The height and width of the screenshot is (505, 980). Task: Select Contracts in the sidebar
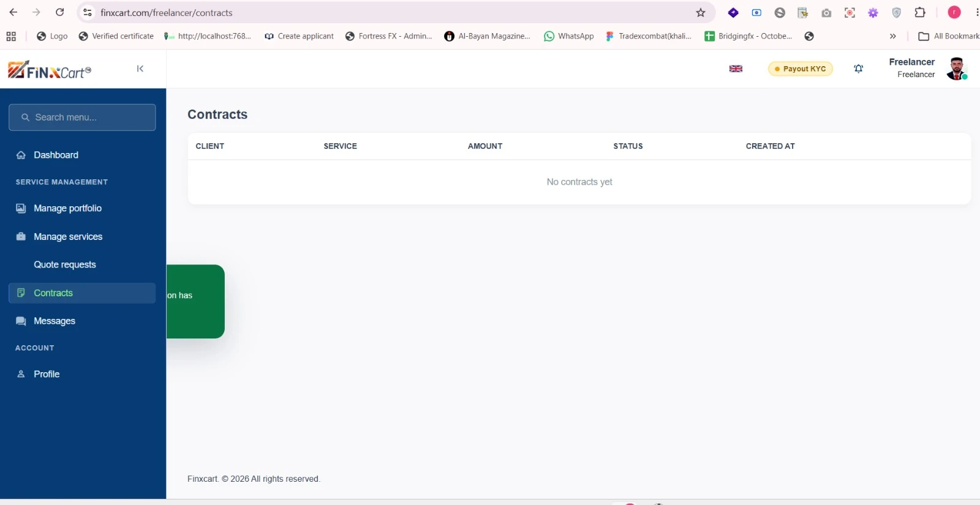click(82, 293)
